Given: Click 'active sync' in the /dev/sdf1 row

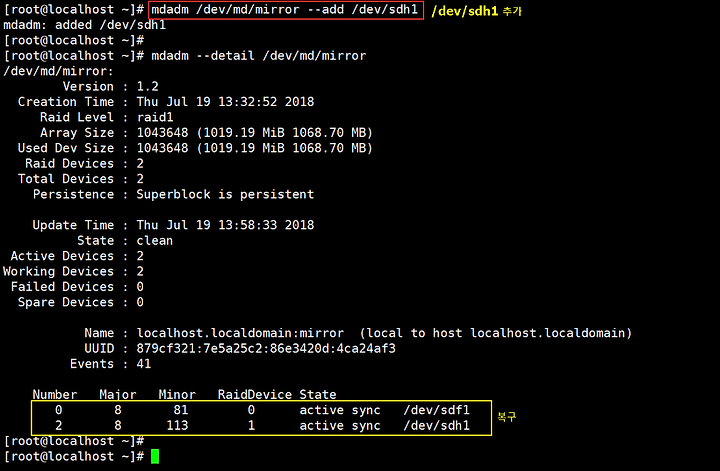Looking at the screenshot, I should point(340,410).
